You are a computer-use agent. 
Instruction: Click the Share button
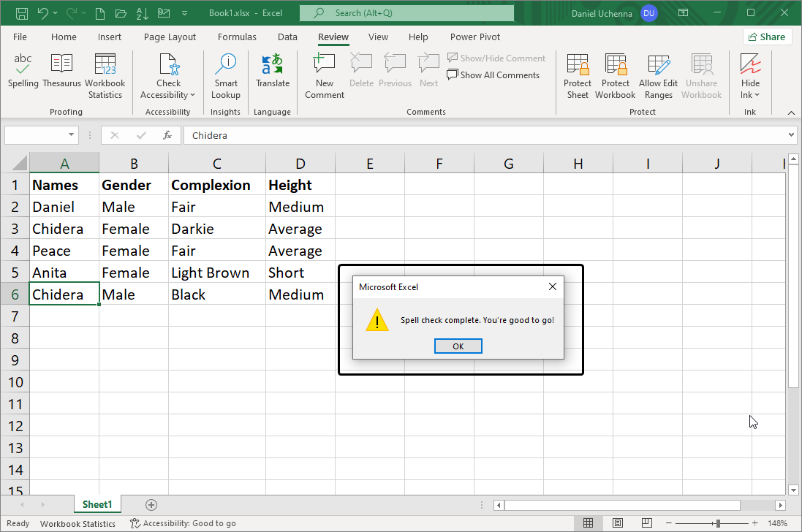[767, 37]
